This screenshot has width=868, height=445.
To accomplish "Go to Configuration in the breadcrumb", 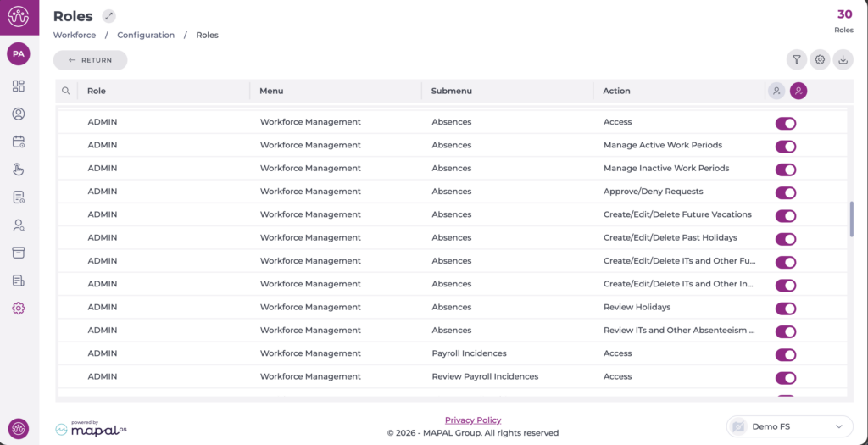I will (x=146, y=36).
